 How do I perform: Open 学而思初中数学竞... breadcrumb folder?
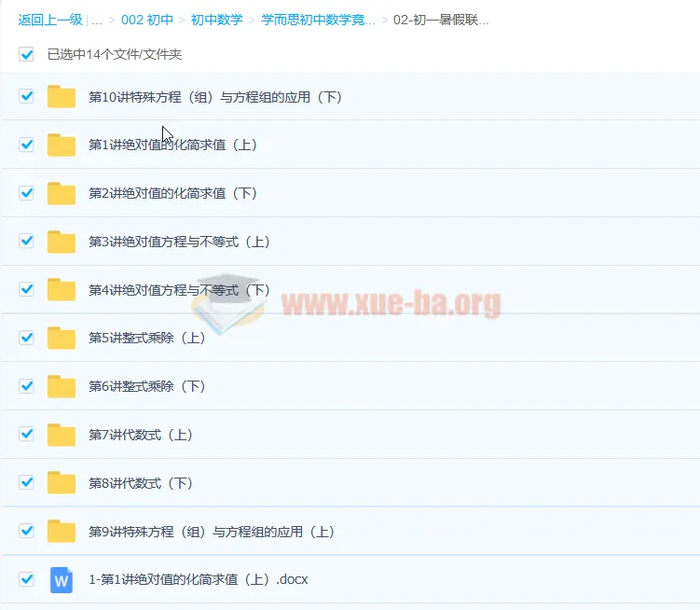pyautogui.click(x=318, y=21)
